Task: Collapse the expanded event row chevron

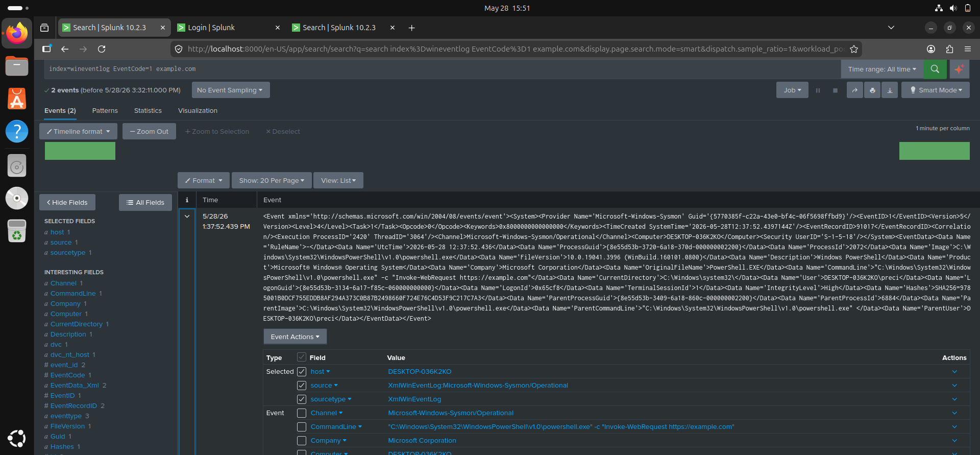Action: [x=187, y=217]
